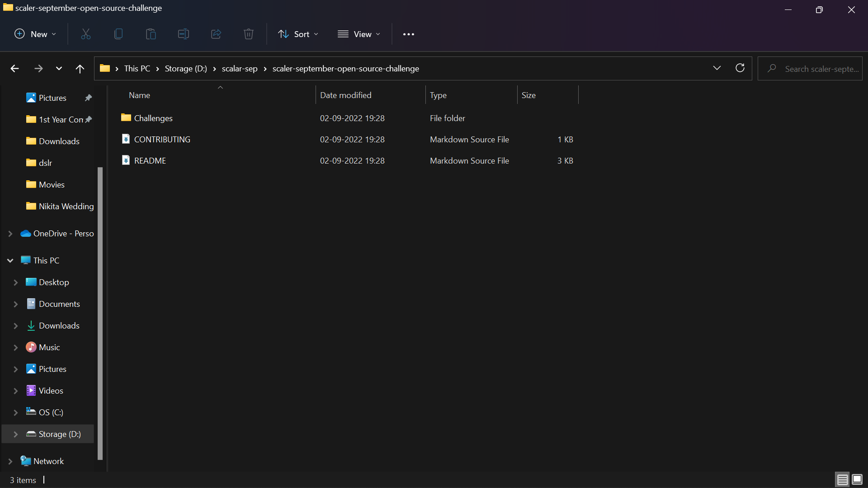Switch to large thumbnails view toggle

[x=857, y=479]
